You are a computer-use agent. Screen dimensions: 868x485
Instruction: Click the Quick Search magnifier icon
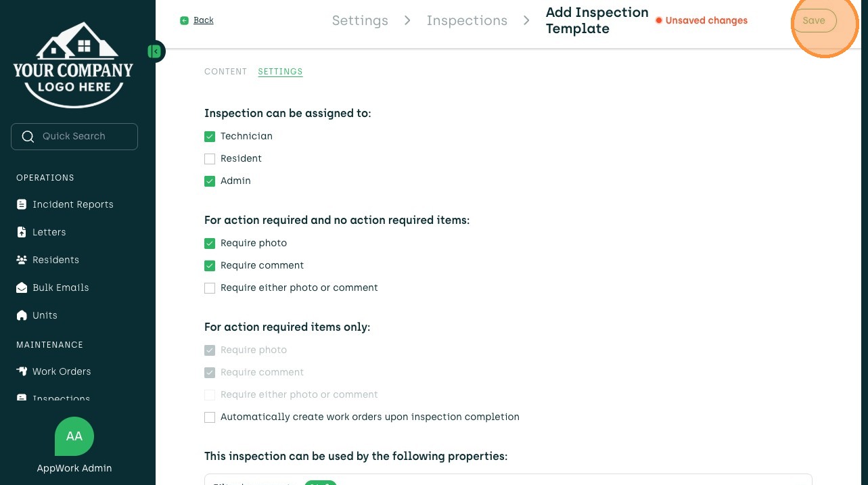[x=28, y=137]
